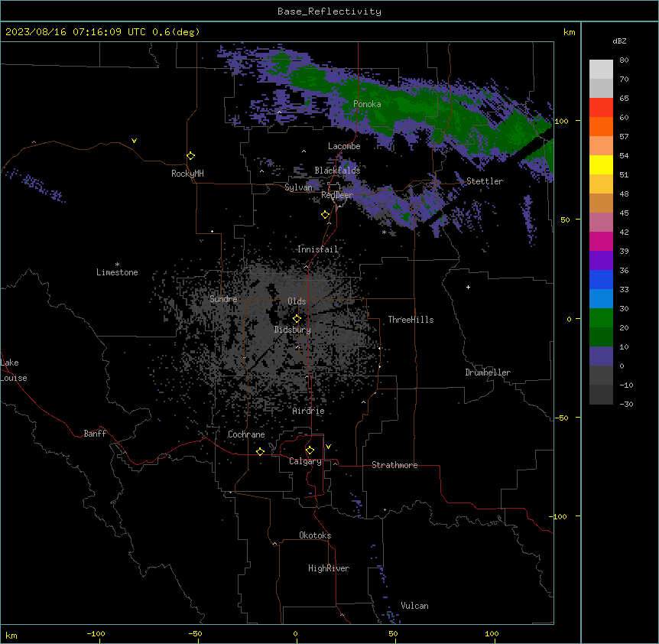
Task: Click the Lacombe city label
Action: click(344, 146)
